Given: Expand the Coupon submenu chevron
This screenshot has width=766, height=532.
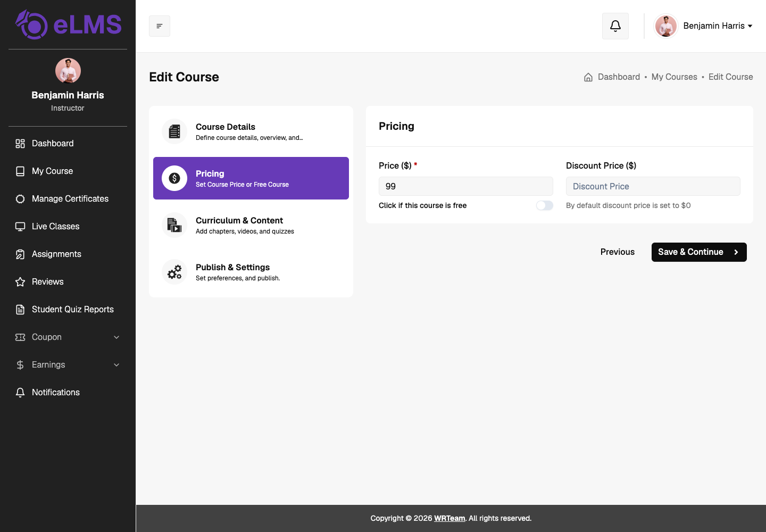Looking at the screenshot, I should 116,337.
